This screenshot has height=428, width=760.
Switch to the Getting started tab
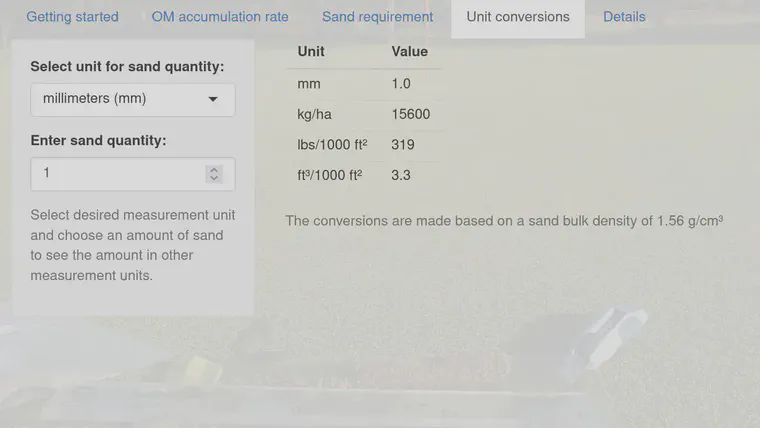72,17
